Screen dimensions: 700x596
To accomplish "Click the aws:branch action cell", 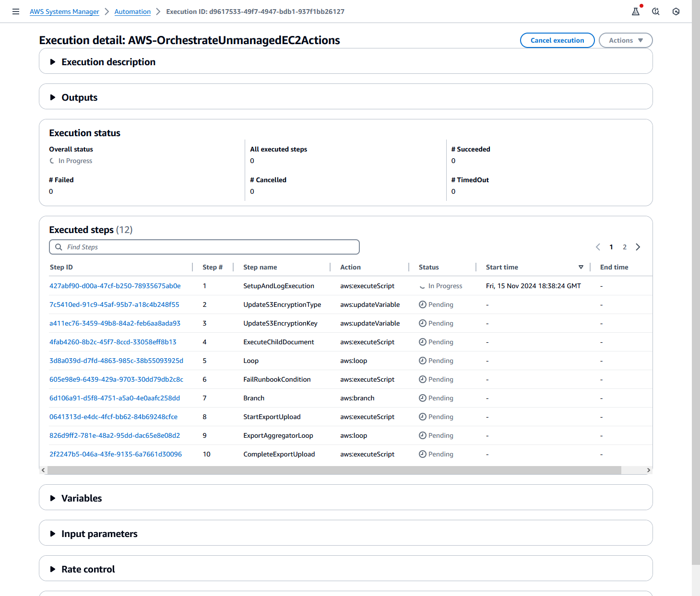I will [357, 398].
